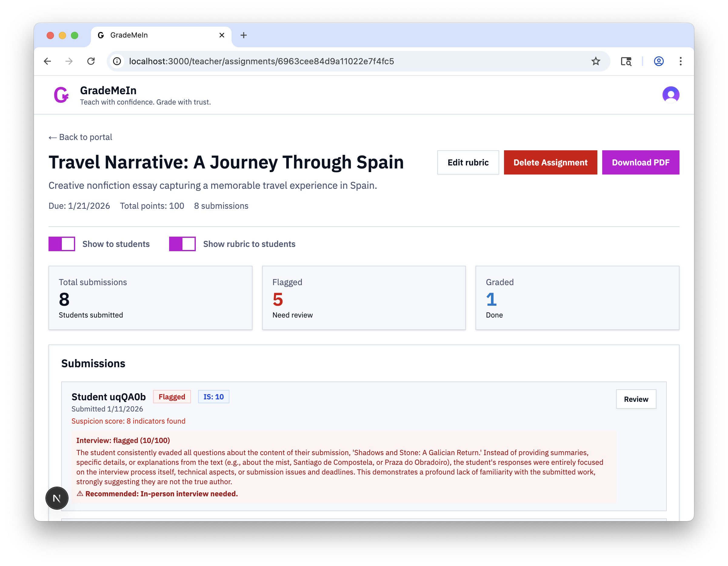Open a new browser tab
This screenshot has width=728, height=566.
point(244,35)
